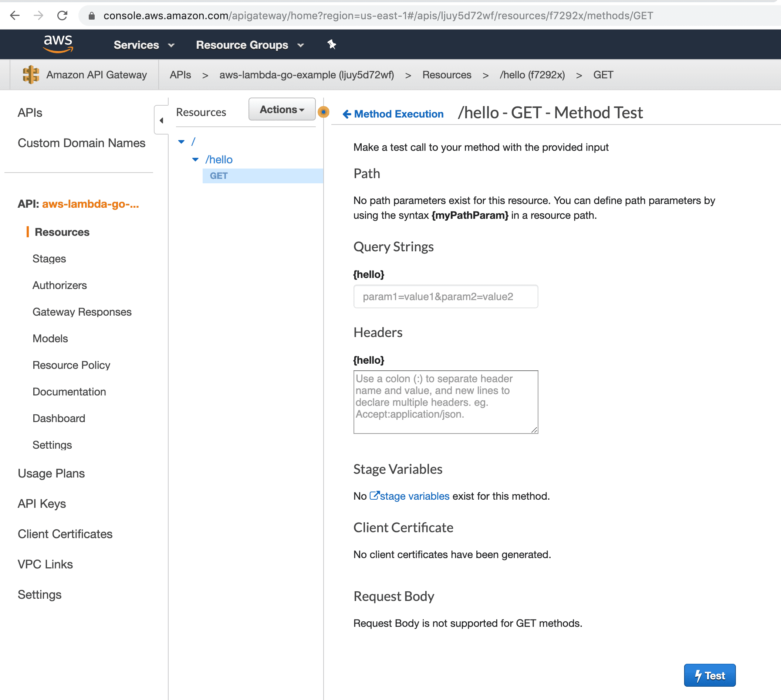781x700 pixels.
Task: Click the Test button
Action: point(710,675)
